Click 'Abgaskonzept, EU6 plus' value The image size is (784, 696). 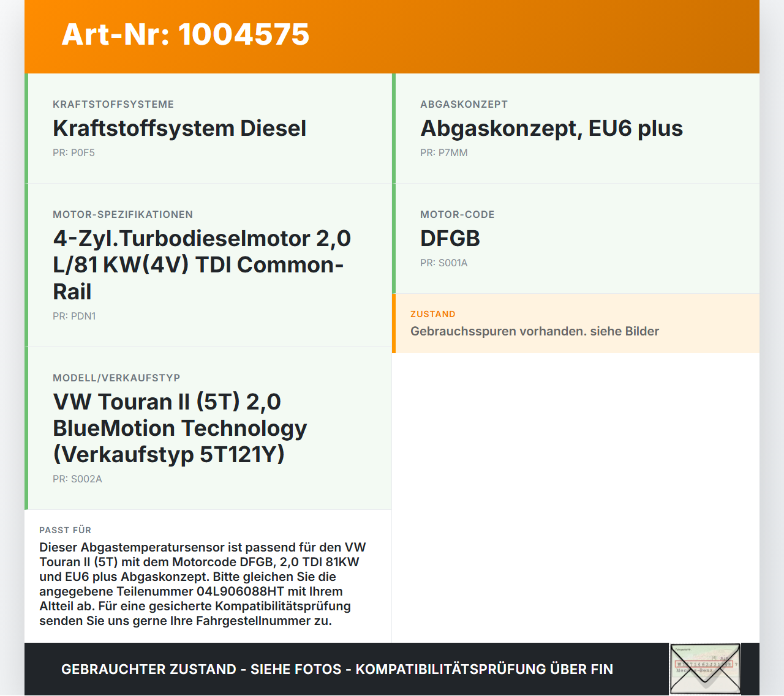pyautogui.click(x=551, y=129)
